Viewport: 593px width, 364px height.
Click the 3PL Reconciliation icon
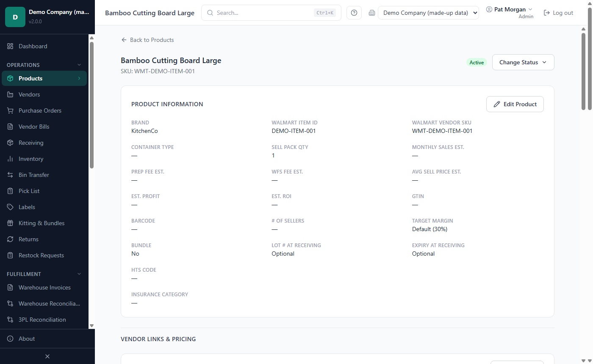click(x=10, y=320)
